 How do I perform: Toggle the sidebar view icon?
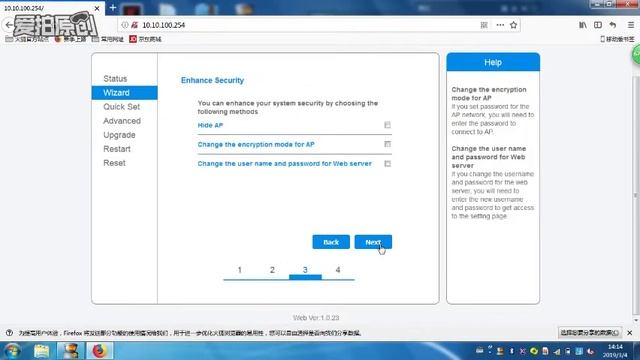click(598, 25)
